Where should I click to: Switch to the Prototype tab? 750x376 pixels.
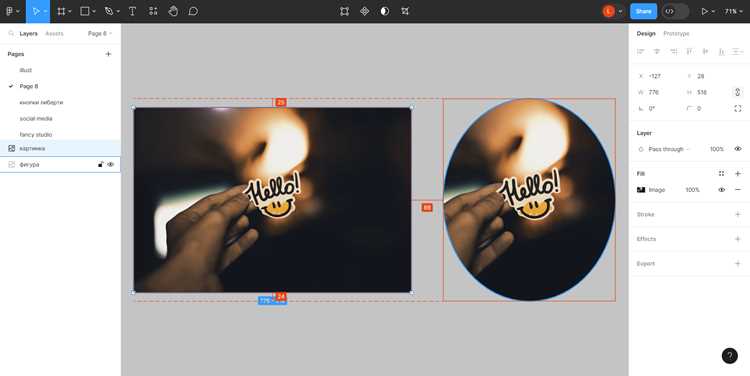coord(676,33)
